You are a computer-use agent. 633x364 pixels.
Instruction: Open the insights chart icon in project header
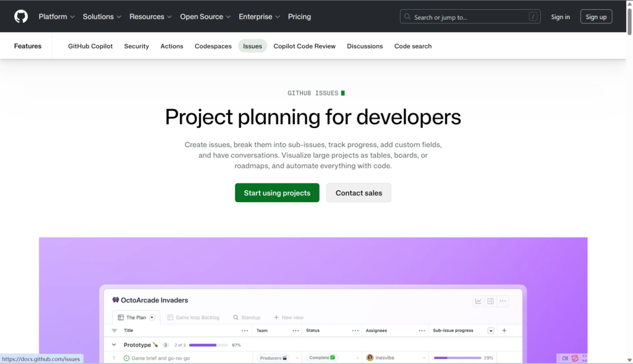478,301
